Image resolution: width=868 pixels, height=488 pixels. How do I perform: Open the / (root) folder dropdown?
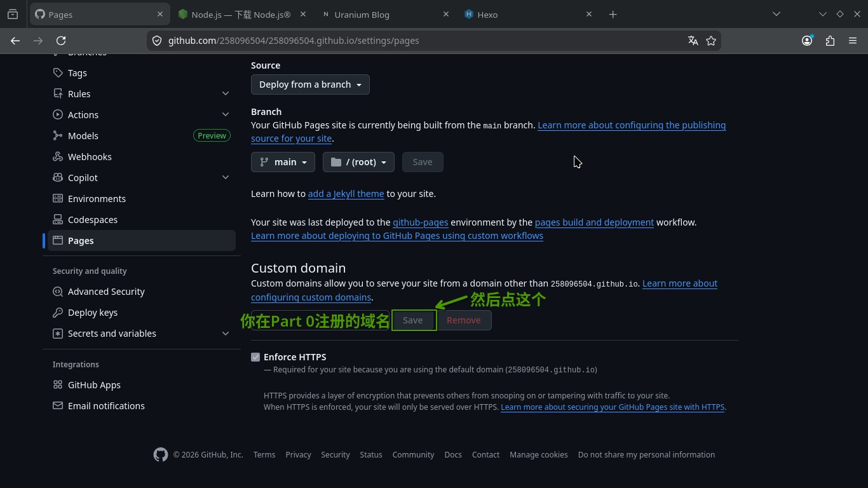pos(358,162)
